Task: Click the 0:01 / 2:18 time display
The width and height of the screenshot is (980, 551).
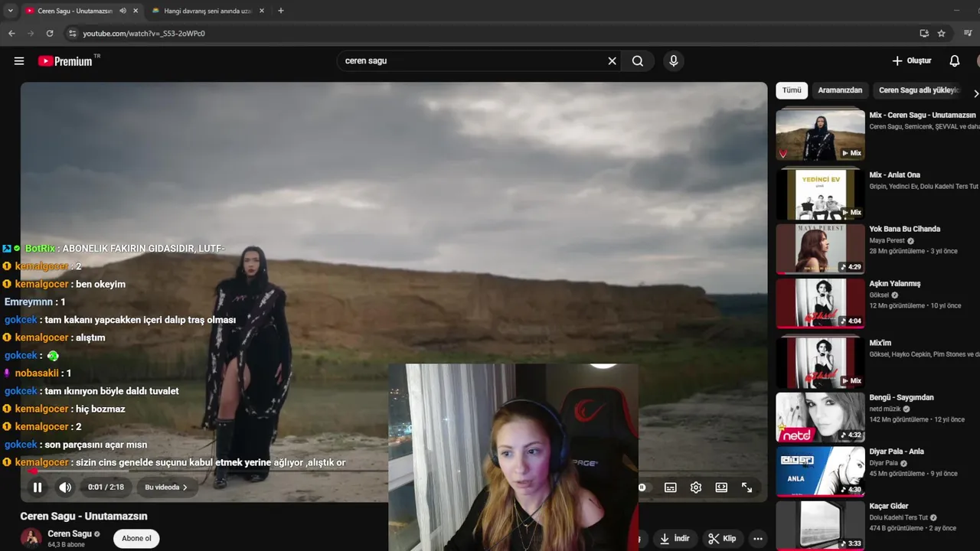Action: click(x=106, y=487)
